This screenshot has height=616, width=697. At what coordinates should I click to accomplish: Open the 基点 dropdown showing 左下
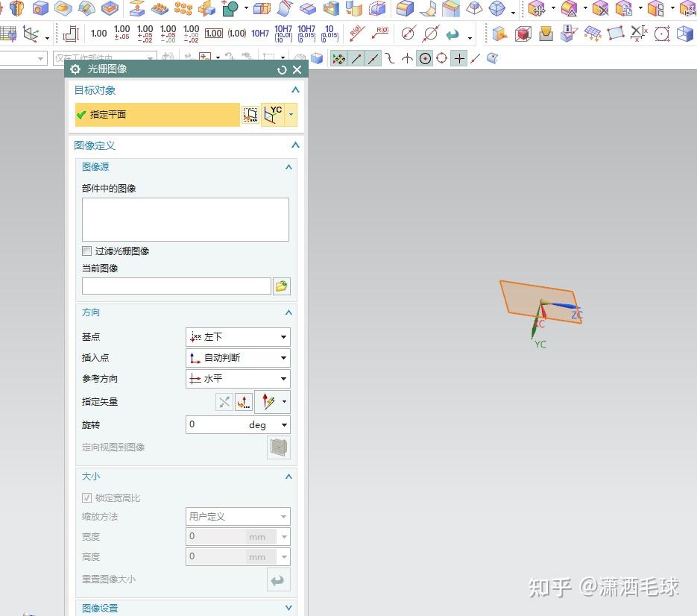(x=237, y=336)
